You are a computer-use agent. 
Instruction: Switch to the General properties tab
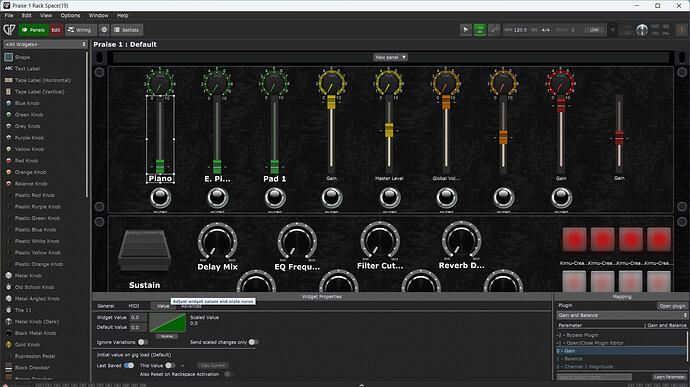click(x=106, y=306)
